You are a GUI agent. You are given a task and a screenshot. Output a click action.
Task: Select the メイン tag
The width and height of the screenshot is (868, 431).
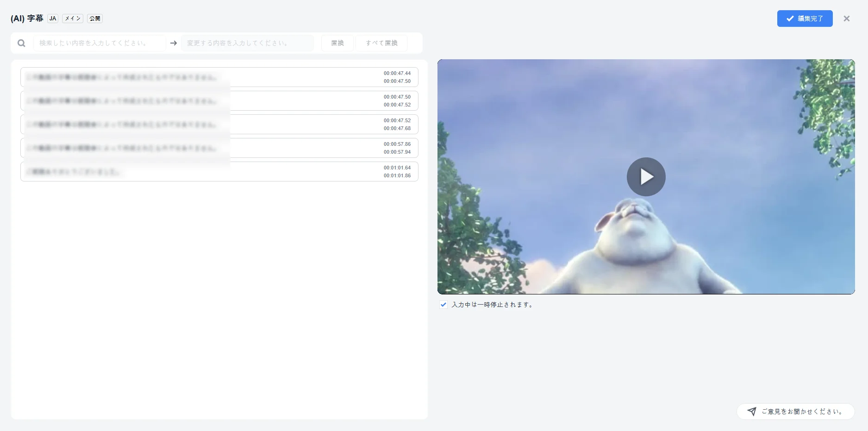coord(73,19)
